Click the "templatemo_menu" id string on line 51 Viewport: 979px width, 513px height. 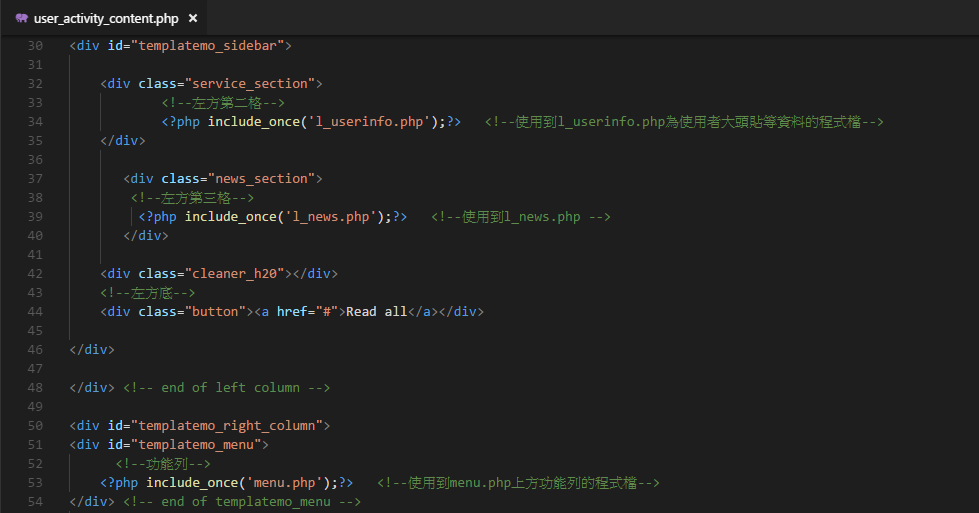[x=196, y=444]
